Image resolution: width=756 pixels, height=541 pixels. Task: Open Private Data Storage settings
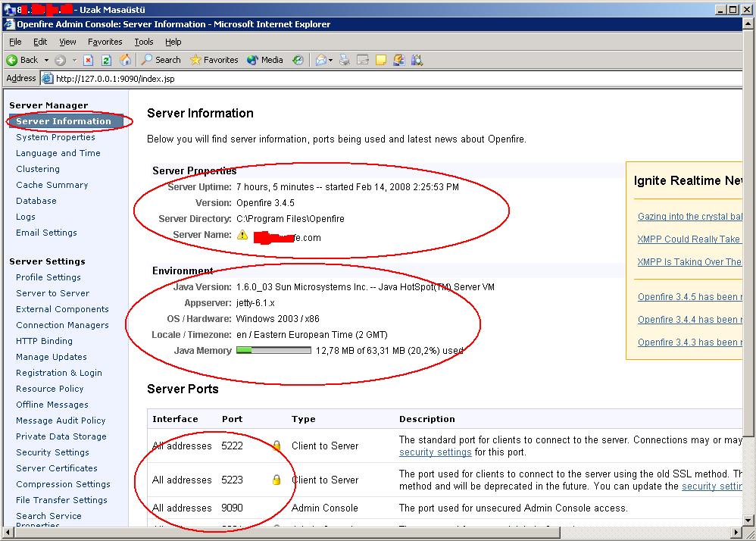61,436
